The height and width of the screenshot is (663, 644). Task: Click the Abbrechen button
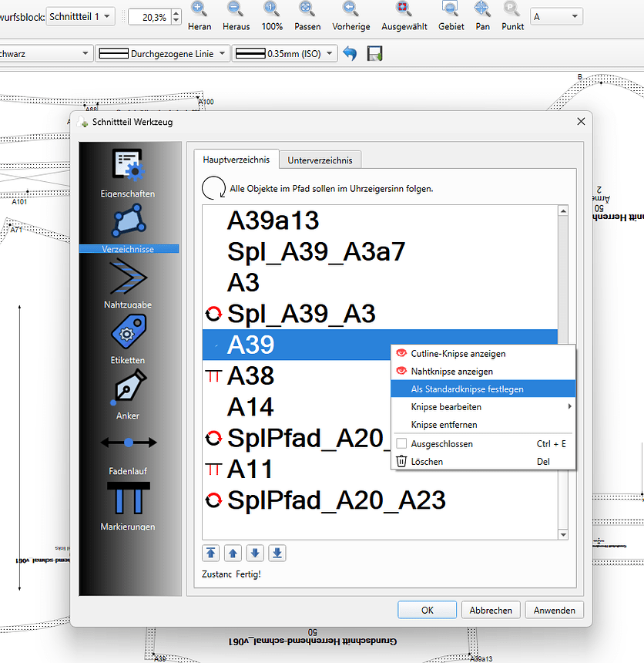(491, 610)
